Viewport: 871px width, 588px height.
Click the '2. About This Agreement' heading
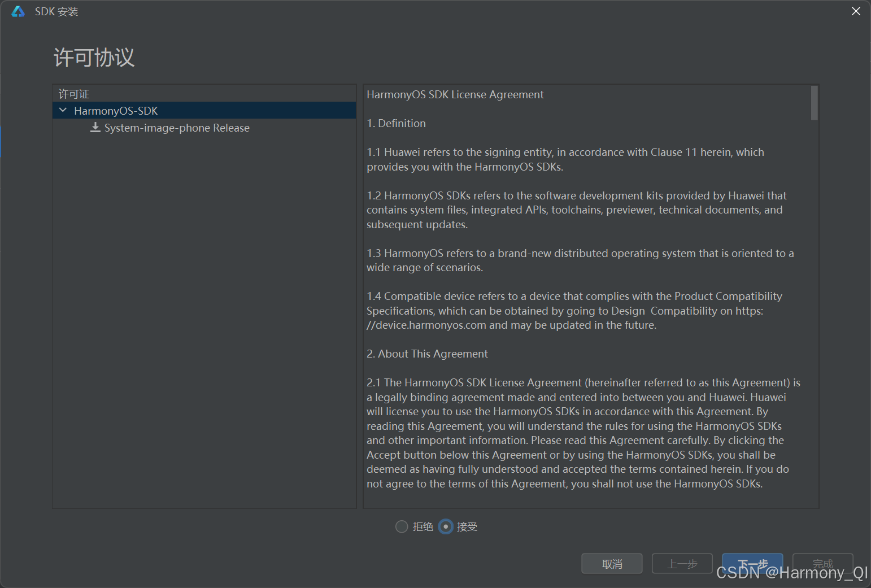coord(427,354)
